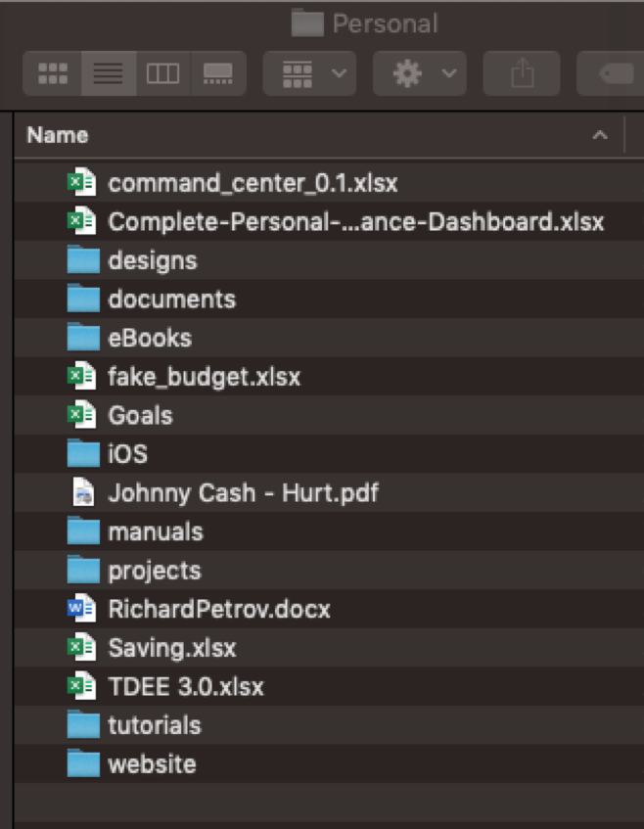Click the iOS folder icon
Screen dimensions: 644x829
click(x=83, y=453)
